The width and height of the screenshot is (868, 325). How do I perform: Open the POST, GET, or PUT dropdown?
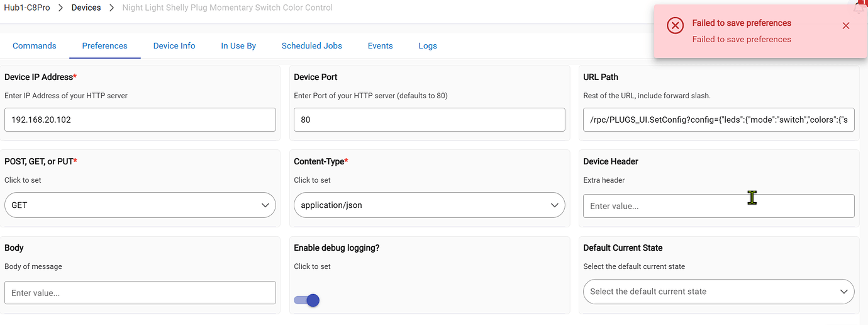click(140, 205)
